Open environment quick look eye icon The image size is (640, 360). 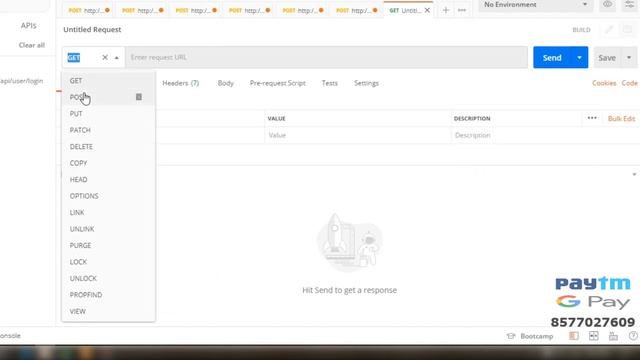(x=608, y=4)
